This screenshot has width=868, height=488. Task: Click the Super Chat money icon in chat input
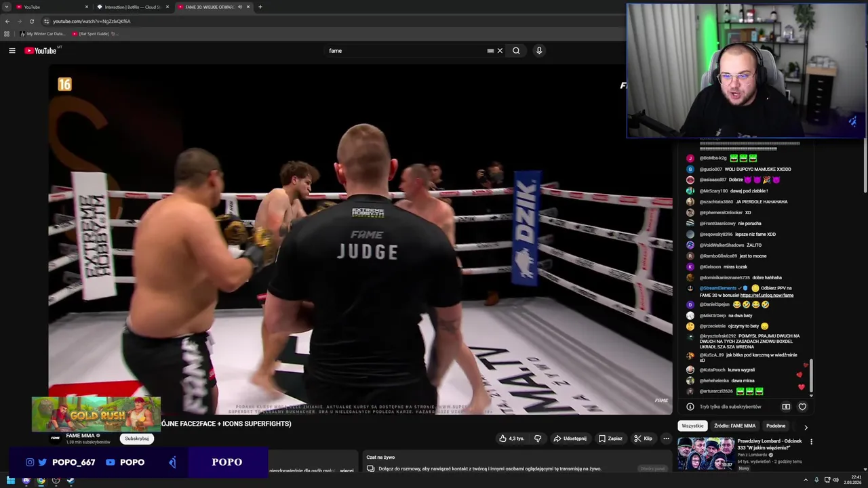[x=786, y=407]
